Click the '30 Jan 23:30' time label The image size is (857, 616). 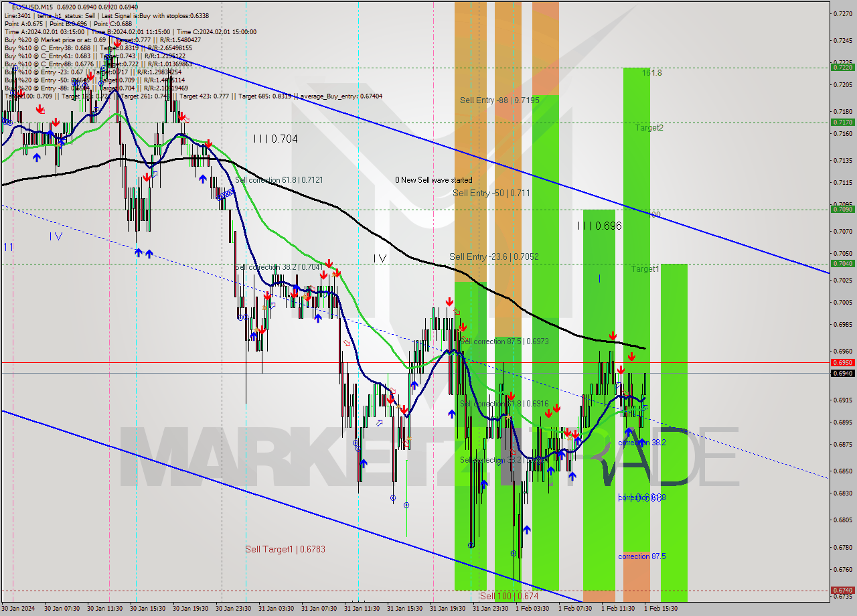coord(235,609)
